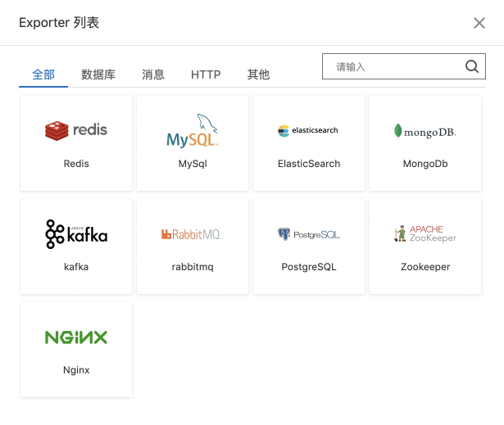Select the RabbitMQ logo
The height and width of the screenshot is (425, 504).
point(193,235)
